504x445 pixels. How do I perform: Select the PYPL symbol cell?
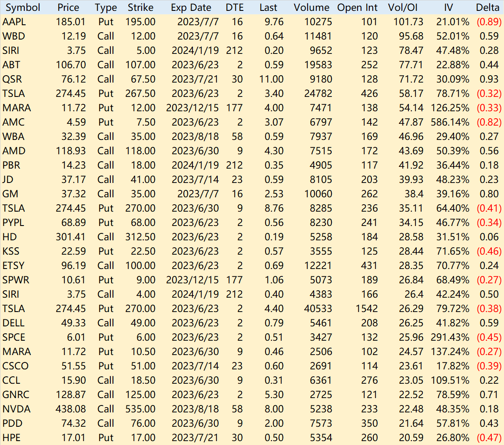pyautogui.click(x=13, y=222)
